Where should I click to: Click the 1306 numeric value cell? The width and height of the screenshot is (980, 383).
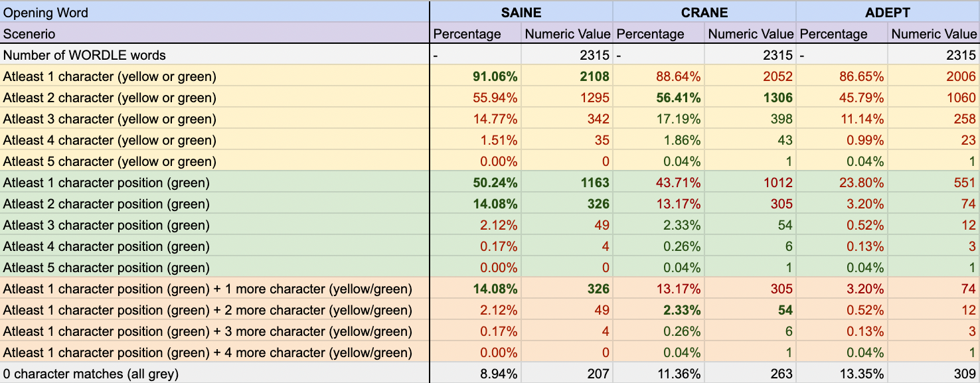click(777, 98)
